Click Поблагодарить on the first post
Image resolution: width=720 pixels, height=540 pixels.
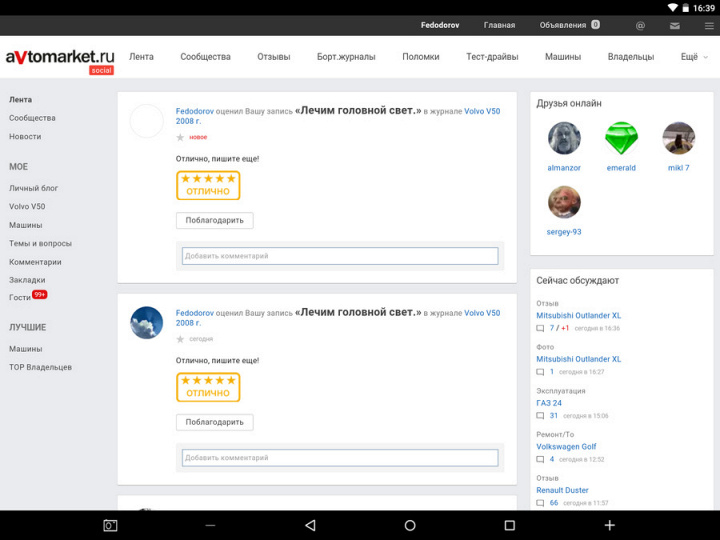[x=214, y=220]
